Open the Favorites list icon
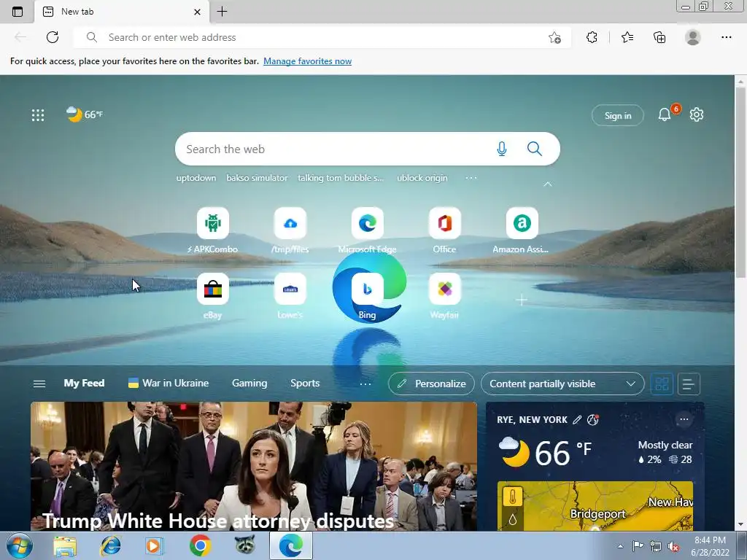Image resolution: width=747 pixels, height=560 pixels. pyautogui.click(x=627, y=37)
